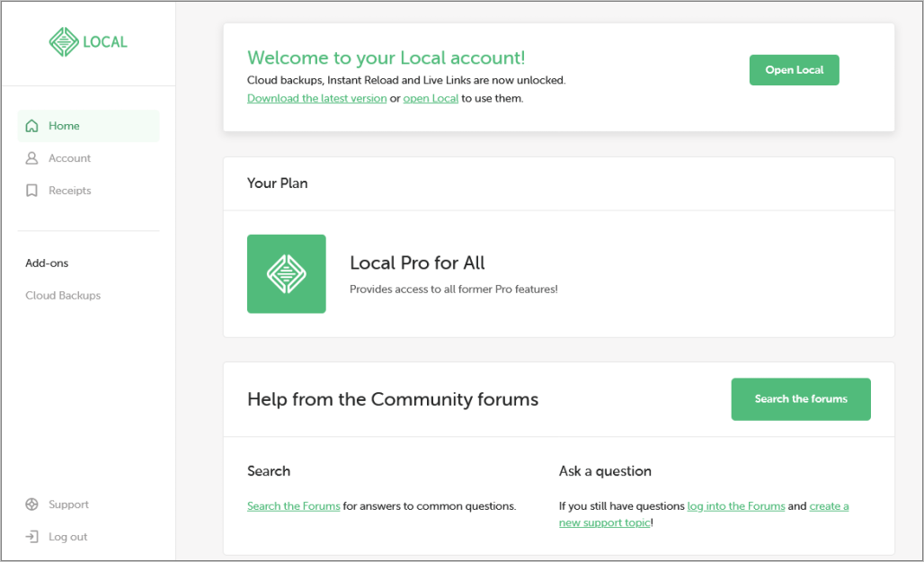Click the Local Pro plan green logo tile

pyautogui.click(x=287, y=273)
